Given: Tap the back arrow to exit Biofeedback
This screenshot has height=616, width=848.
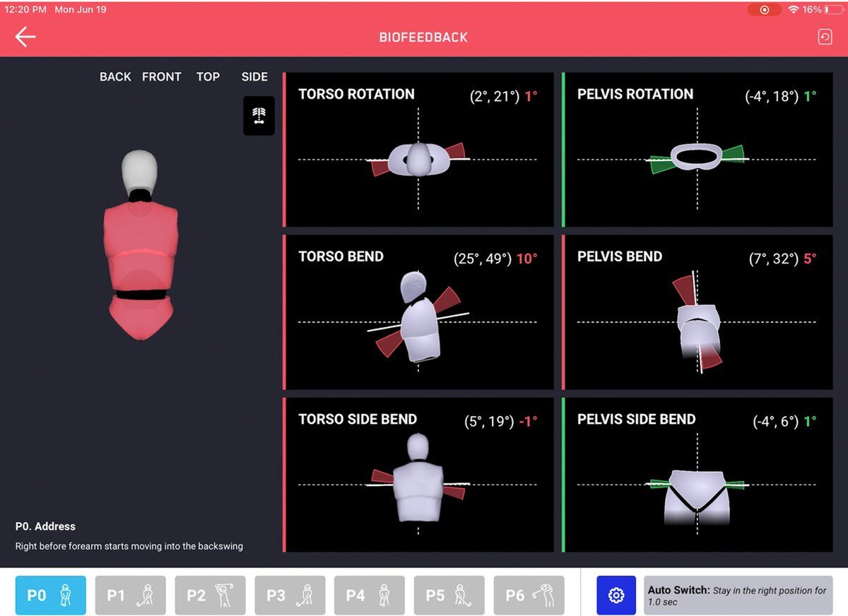Looking at the screenshot, I should 25,36.
